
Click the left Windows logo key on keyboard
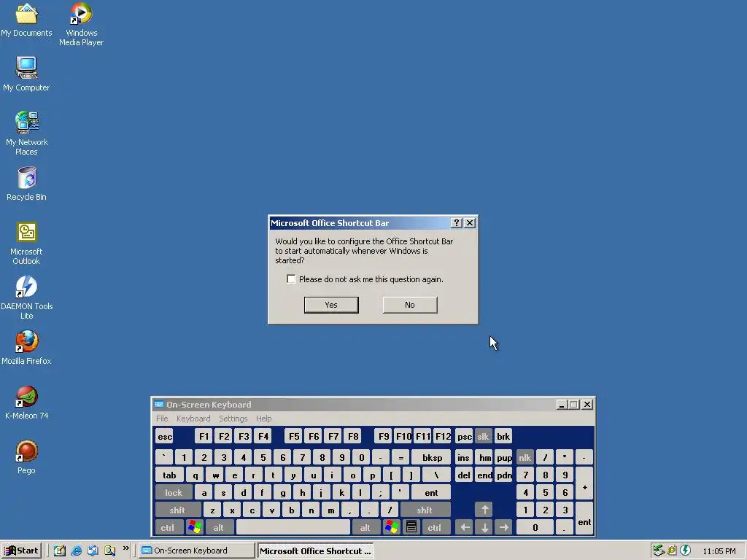195,527
